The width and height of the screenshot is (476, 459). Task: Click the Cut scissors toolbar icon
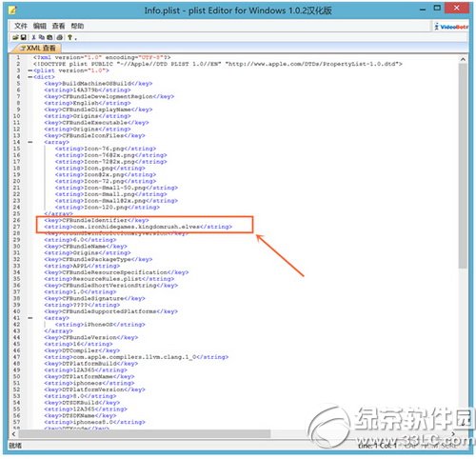pos(33,37)
